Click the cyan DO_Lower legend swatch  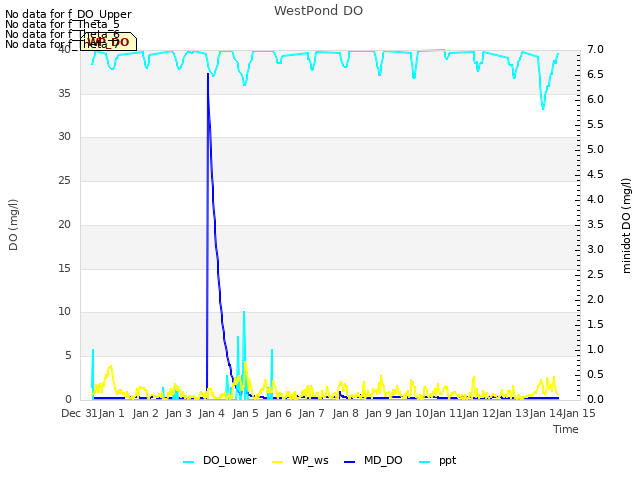click(x=189, y=462)
